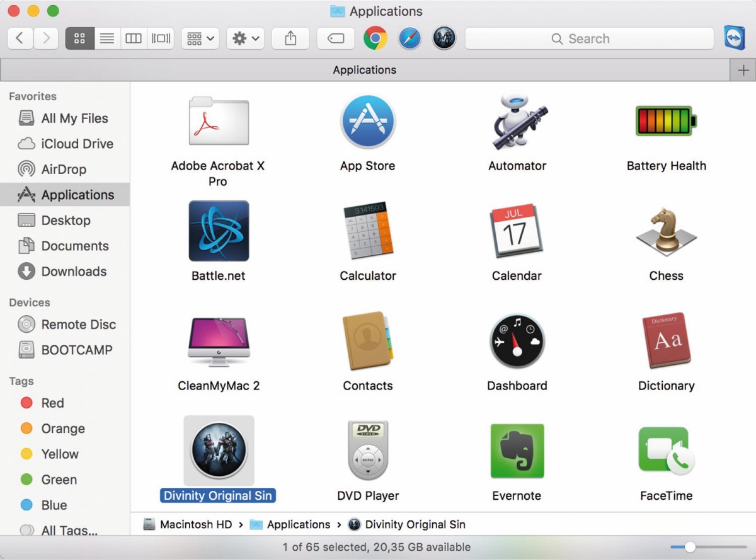Add a new Finder tab
This screenshot has height=559, width=756.
click(x=743, y=70)
